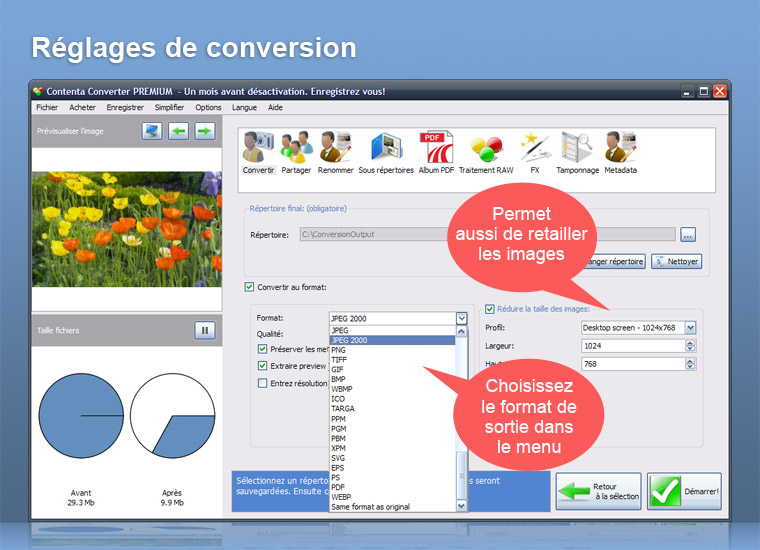Choose PDF from the format list
760x550 pixels.
[x=393, y=487]
